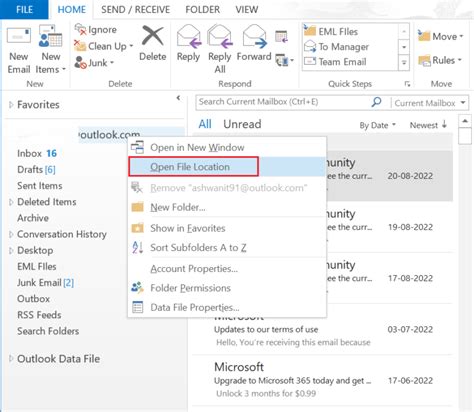The height and width of the screenshot is (412, 474).
Task: Click Open in New Window in the context menu
Action: coord(227,147)
